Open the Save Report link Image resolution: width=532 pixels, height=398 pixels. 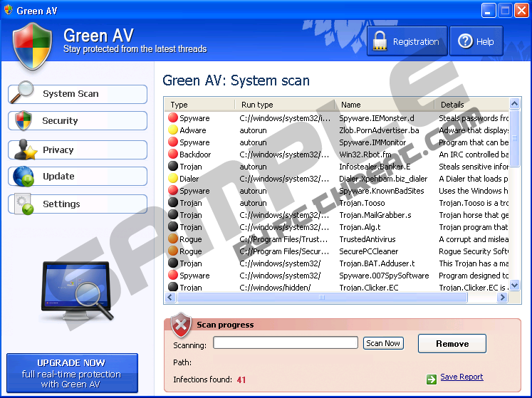tap(461, 377)
